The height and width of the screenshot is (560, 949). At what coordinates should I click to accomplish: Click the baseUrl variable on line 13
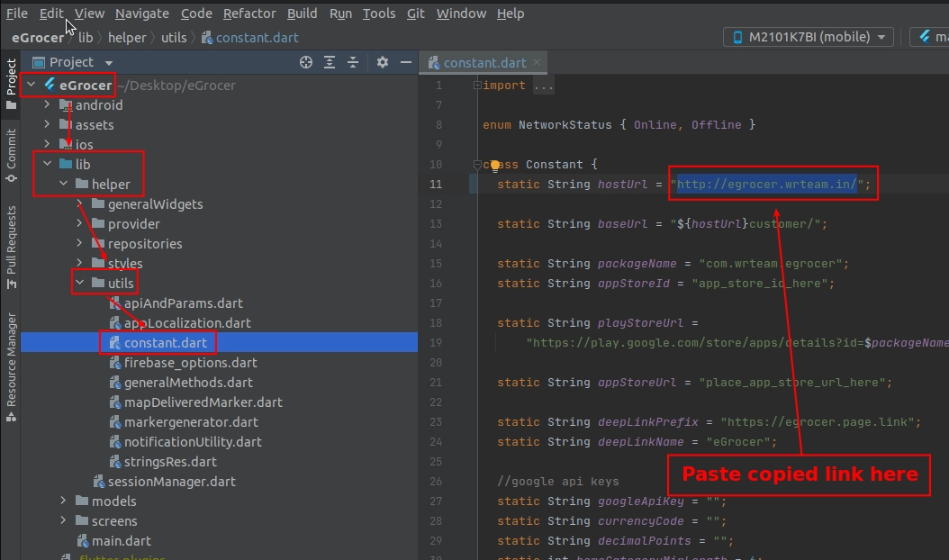[x=623, y=223]
